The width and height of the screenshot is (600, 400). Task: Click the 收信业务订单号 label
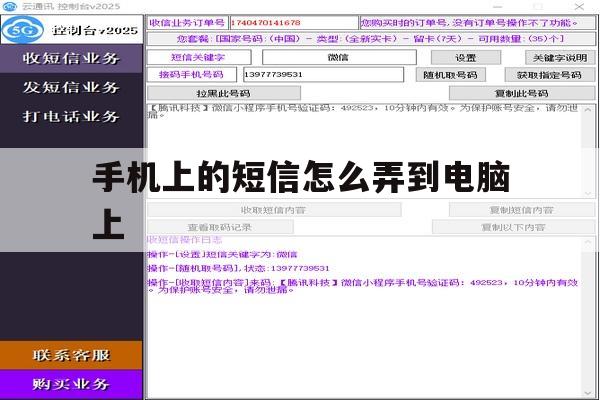click(x=187, y=23)
